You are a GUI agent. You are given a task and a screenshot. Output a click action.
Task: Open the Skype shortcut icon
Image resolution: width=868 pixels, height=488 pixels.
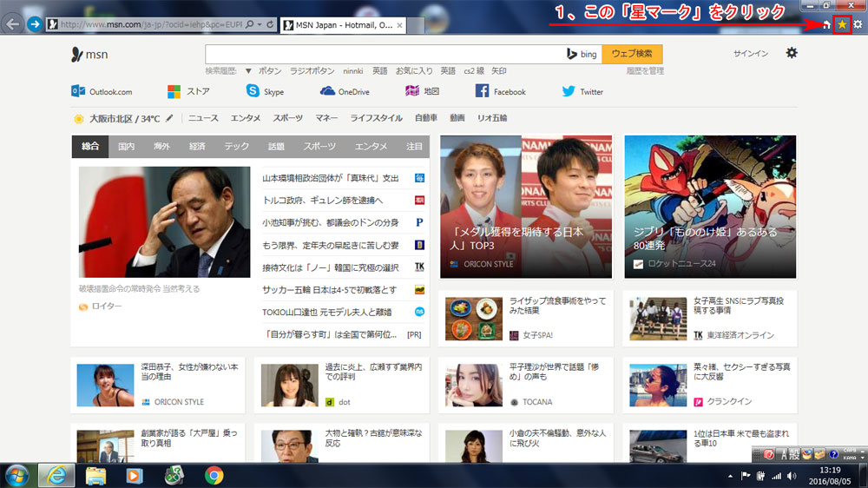253,91
